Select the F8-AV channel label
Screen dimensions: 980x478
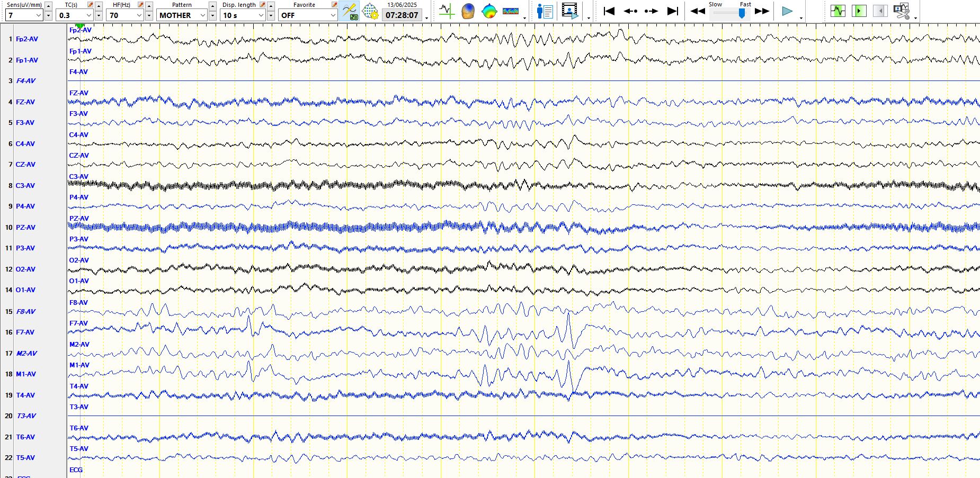26,312
